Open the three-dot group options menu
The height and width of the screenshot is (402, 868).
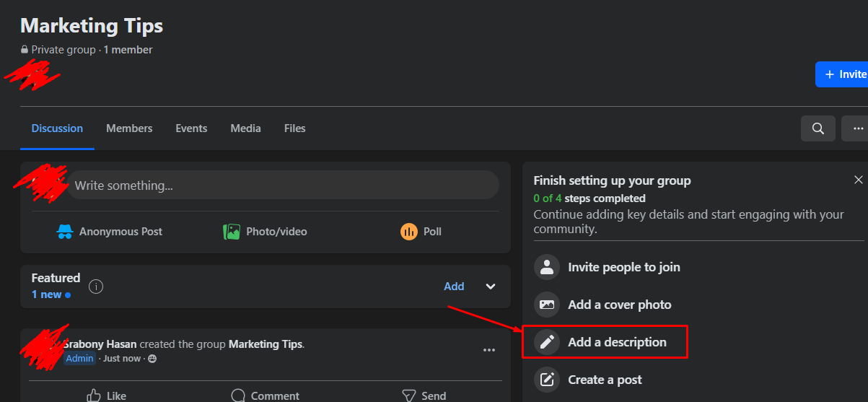click(x=857, y=128)
